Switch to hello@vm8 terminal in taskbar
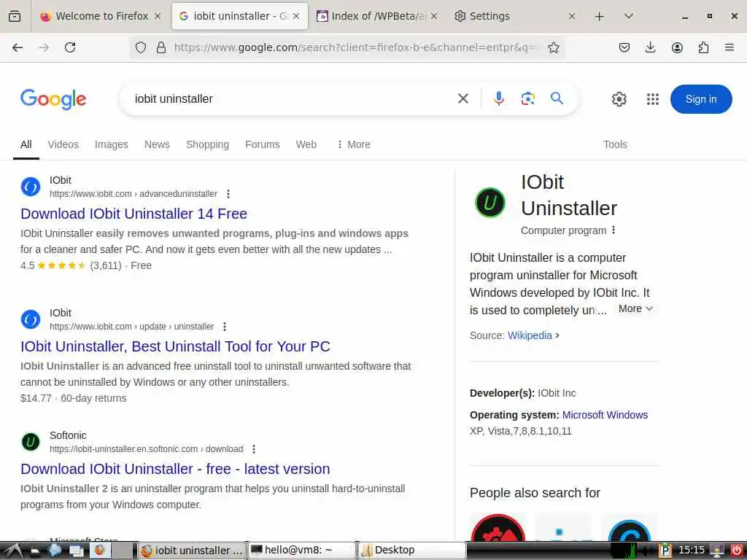This screenshot has width=747, height=560. coord(302,551)
